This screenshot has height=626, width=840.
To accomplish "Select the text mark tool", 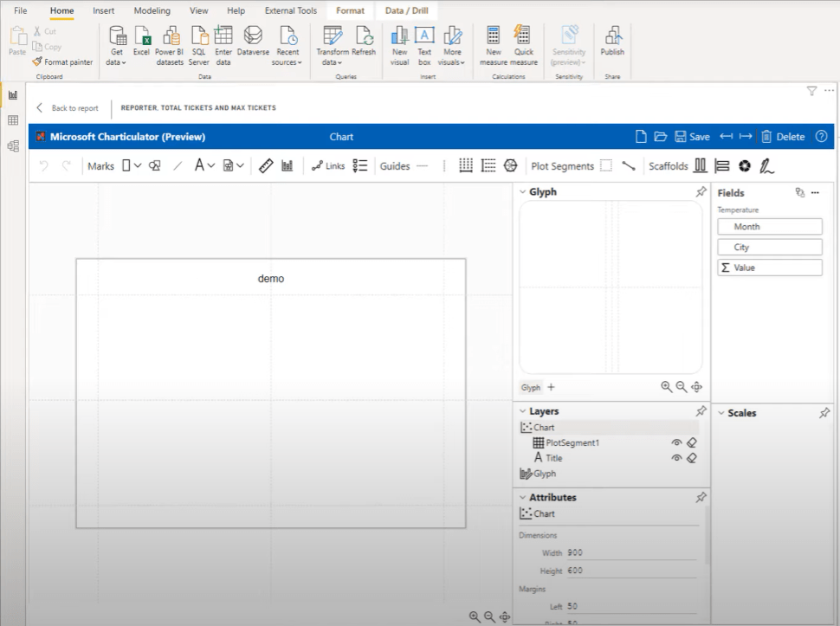I will click(199, 165).
